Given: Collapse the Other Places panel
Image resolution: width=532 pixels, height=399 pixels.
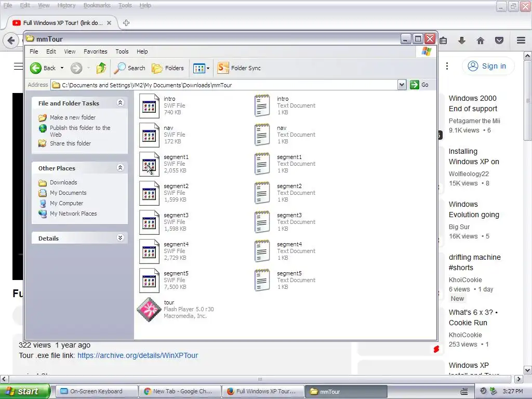Looking at the screenshot, I should click(120, 168).
